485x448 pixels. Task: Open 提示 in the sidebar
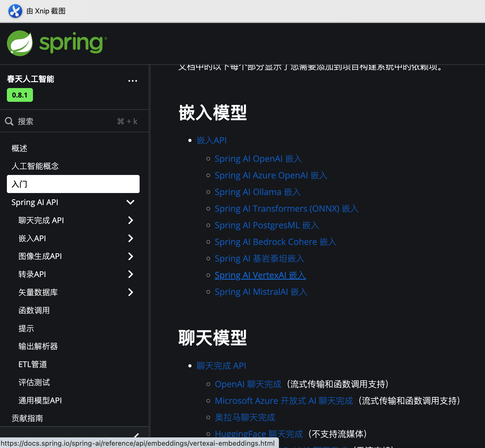pos(26,328)
